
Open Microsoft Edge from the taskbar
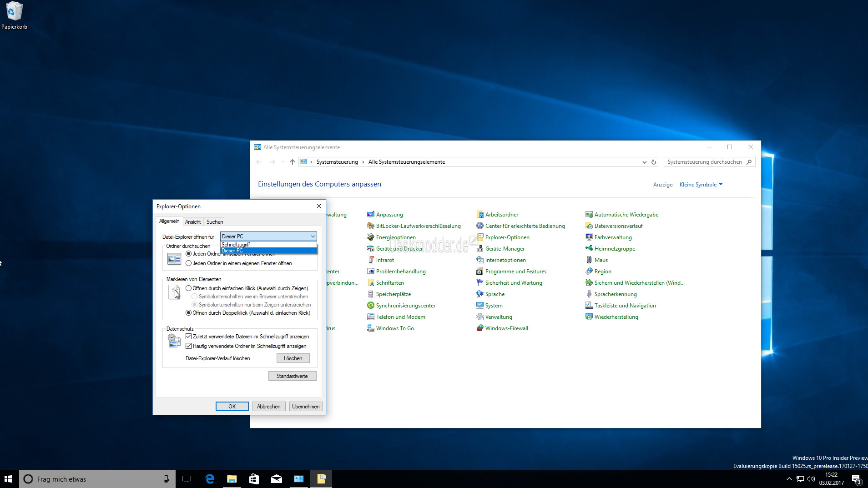(210, 479)
